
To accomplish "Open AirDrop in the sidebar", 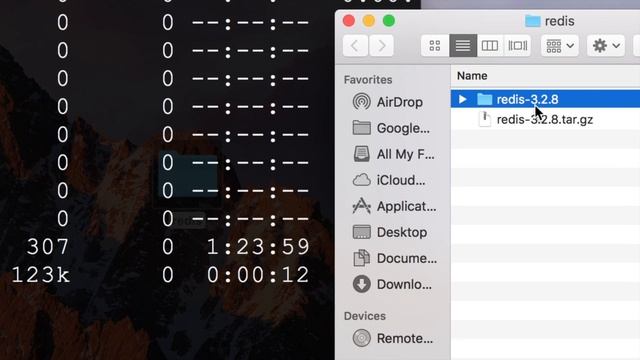I will tap(388, 102).
